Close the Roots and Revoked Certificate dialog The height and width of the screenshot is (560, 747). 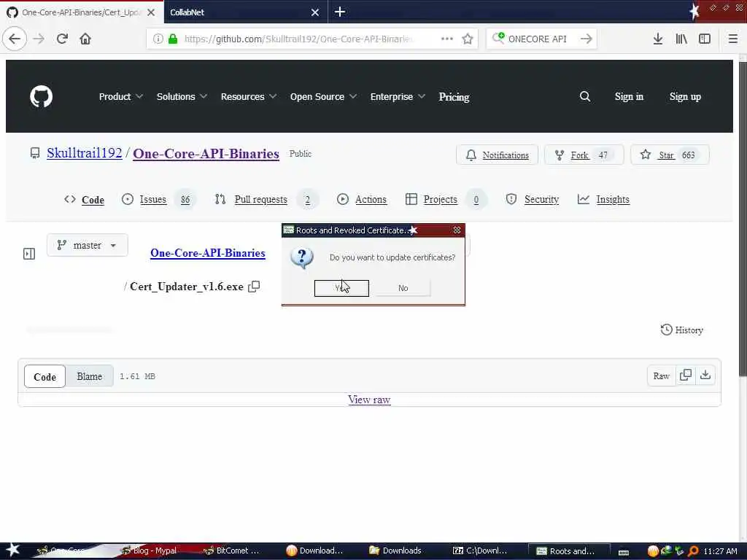457,230
